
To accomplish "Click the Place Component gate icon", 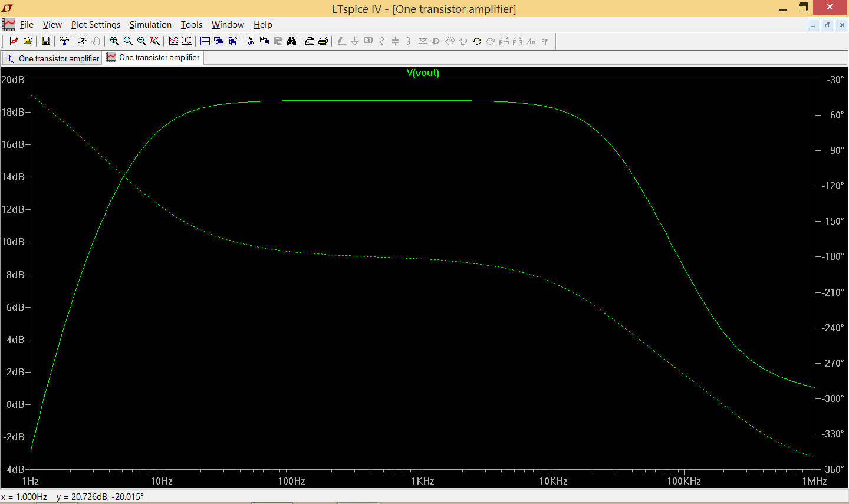I will click(436, 41).
